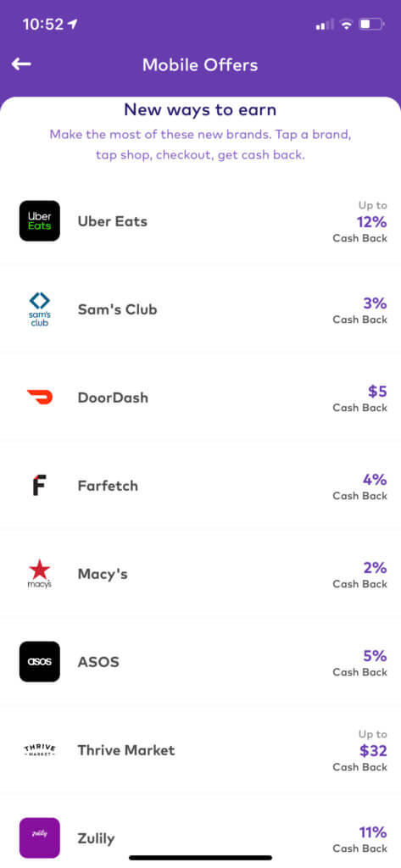
Task: Tap the Sam's Club logo icon
Action: [x=39, y=309]
